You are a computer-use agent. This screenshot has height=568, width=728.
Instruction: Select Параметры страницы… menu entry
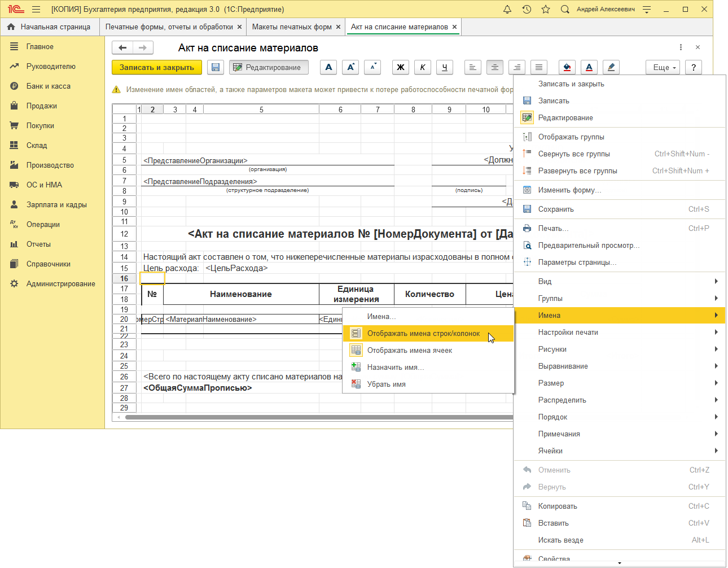(x=620, y=262)
